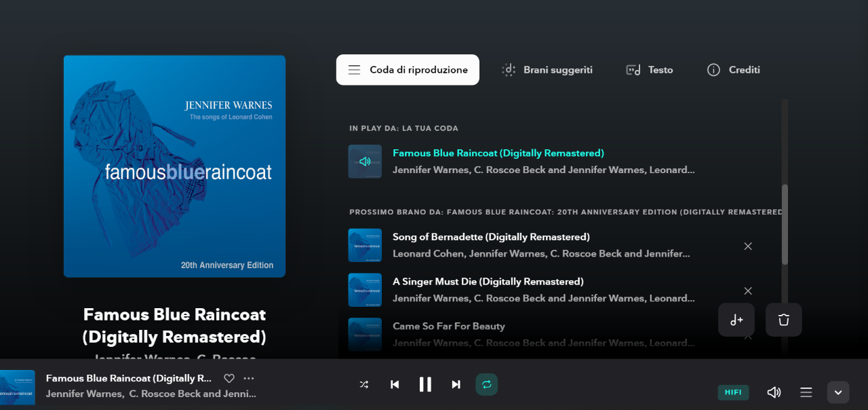Remove A Singer Must Die from queue
Image resolution: width=868 pixels, height=410 pixels.
point(748,291)
